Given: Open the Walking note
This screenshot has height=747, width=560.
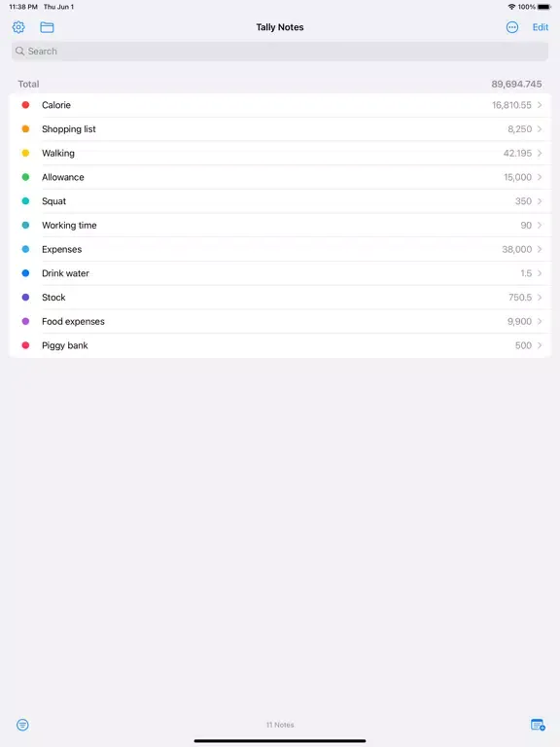Looking at the screenshot, I should [x=280, y=153].
